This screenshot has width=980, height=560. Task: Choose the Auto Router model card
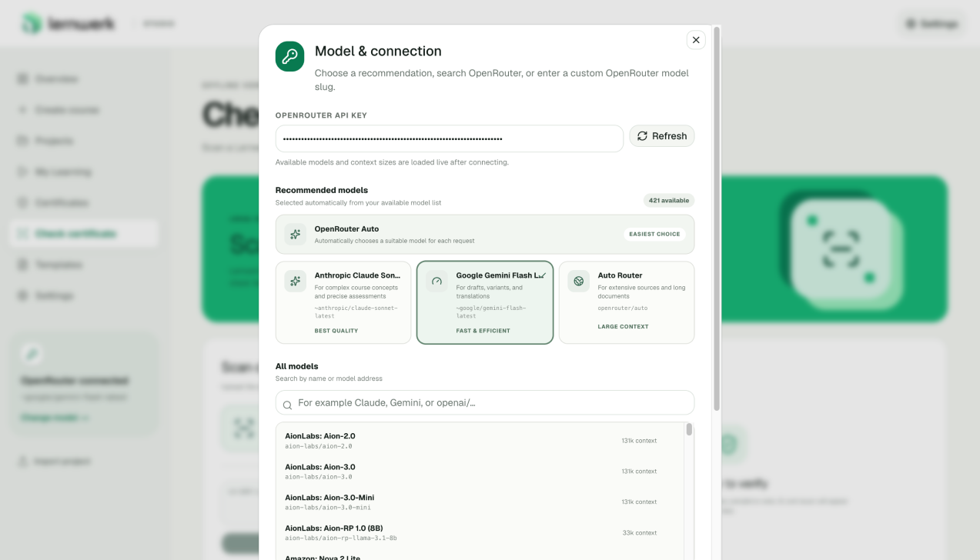tap(627, 302)
